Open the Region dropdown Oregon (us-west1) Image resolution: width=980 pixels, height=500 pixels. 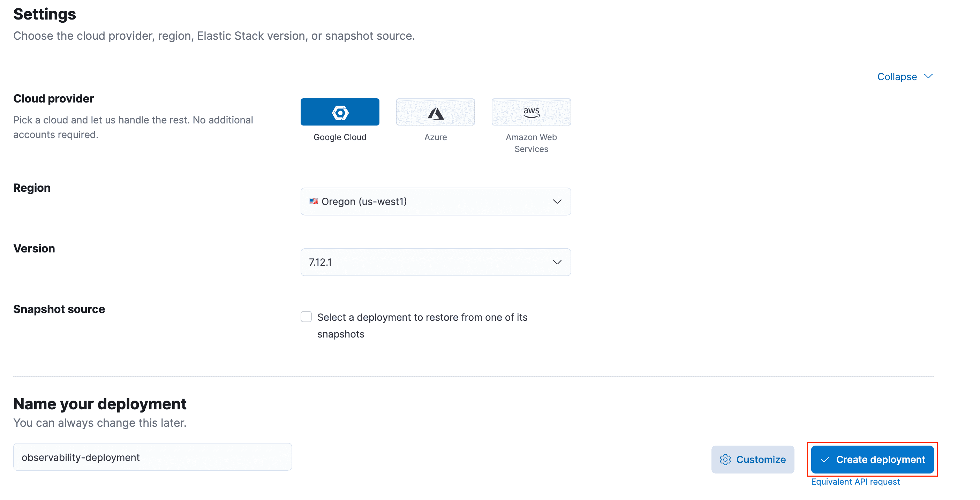[435, 201]
